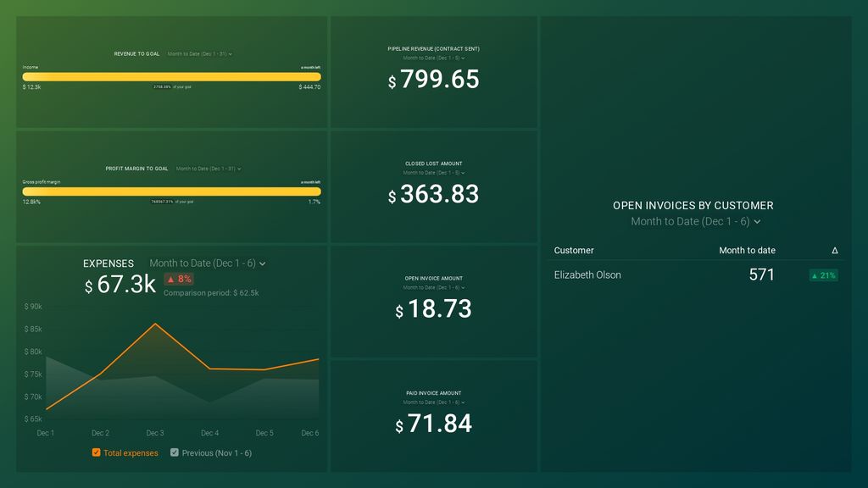Click the delta (Δ) column header icon
This screenshot has width=868, height=488.
834,251
